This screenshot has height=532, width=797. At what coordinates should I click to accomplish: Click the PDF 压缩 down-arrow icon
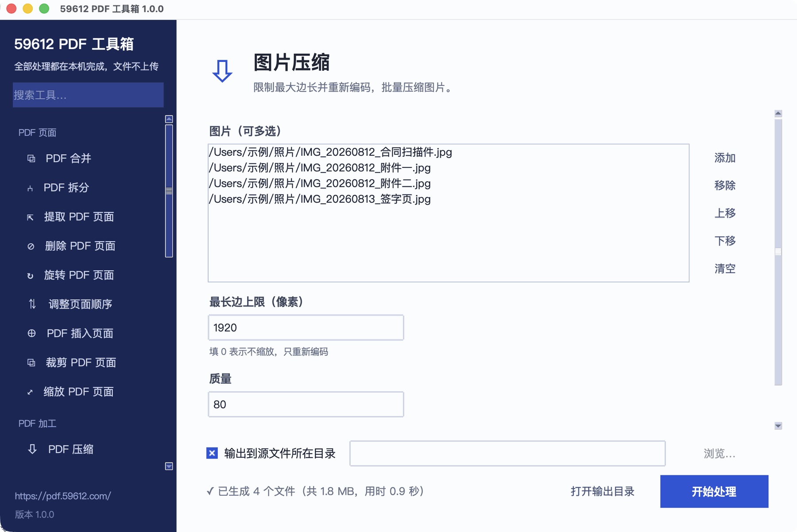(x=32, y=449)
